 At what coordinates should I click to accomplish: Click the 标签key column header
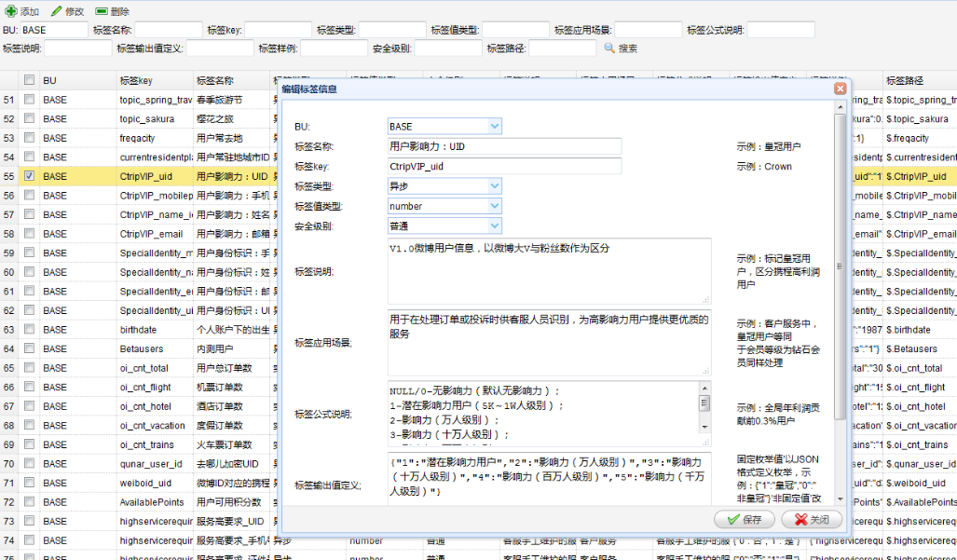point(155,80)
